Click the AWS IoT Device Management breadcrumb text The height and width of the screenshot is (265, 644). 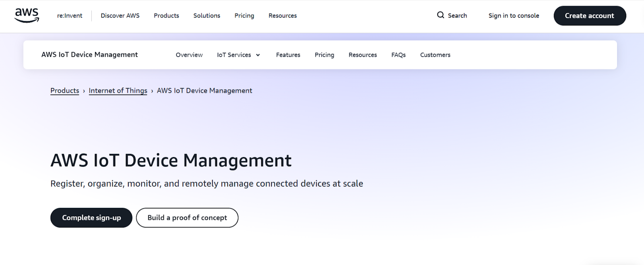point(204,91)
